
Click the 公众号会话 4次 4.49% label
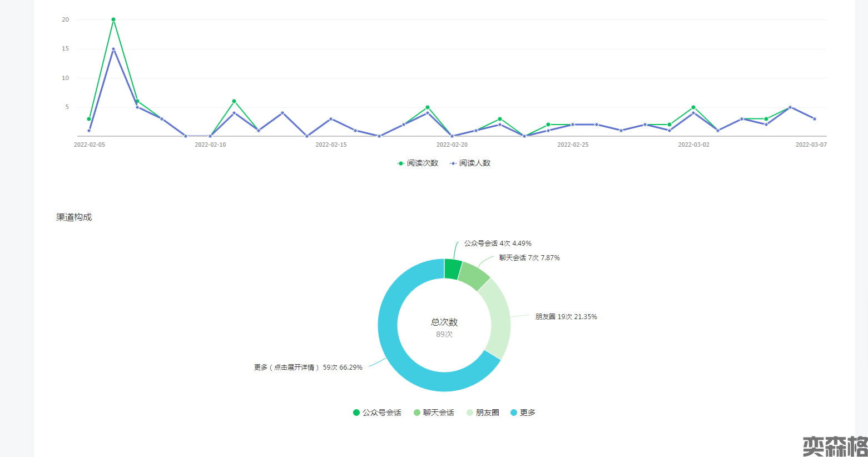coord(498,244)
